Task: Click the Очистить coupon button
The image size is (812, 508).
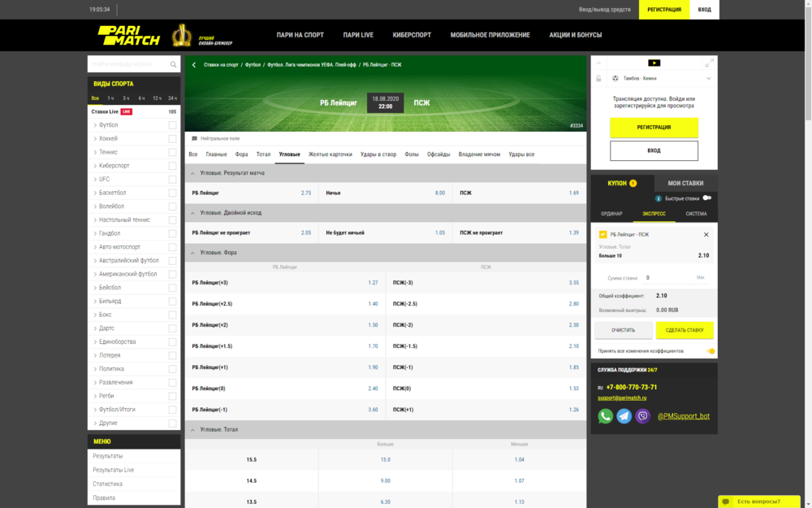Action: point(623,330)
